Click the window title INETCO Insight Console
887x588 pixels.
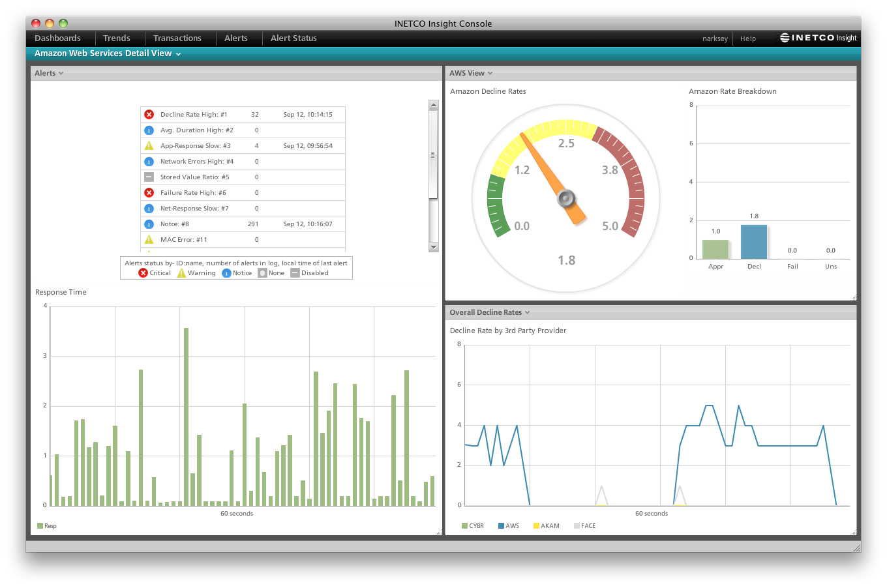click(443, 23)
